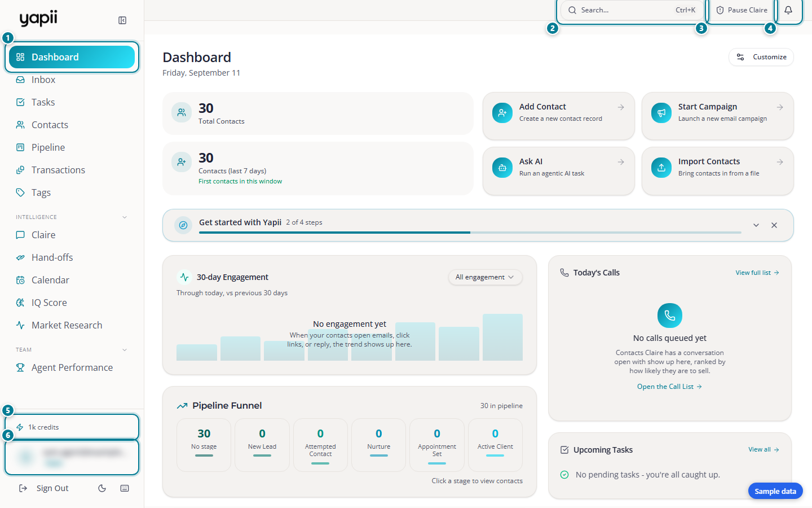Viewport: 812px width, 508px height.
Task: Navigate to Pipeline in the sidebar
Action: click(72, 147)
